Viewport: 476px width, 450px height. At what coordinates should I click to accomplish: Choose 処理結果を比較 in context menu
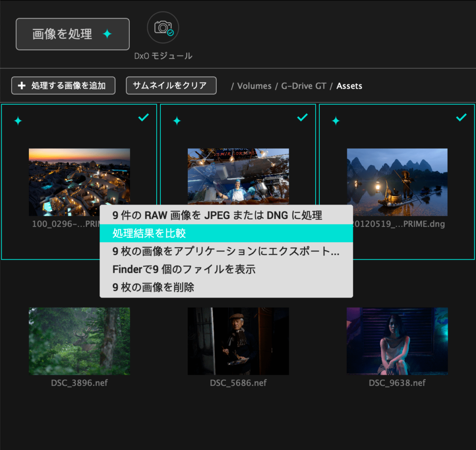[226, 233]
